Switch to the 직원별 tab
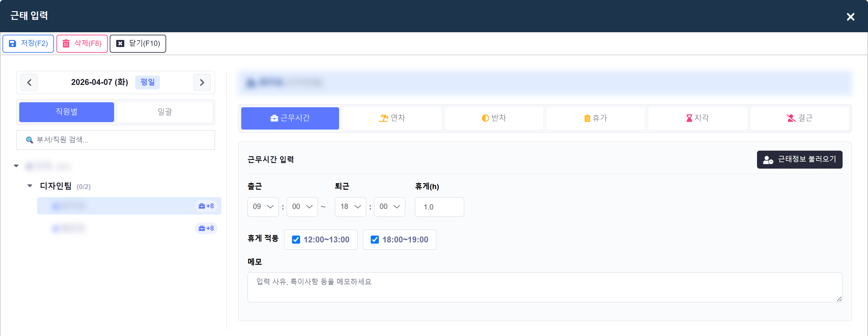Image resolution: width=868 pixels, height=336 pixels. click(x=66, y=112)
